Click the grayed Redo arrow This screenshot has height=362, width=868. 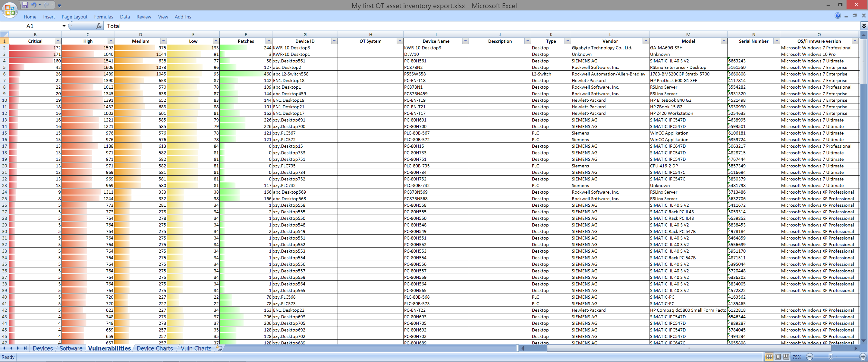[x=46, y=5]
